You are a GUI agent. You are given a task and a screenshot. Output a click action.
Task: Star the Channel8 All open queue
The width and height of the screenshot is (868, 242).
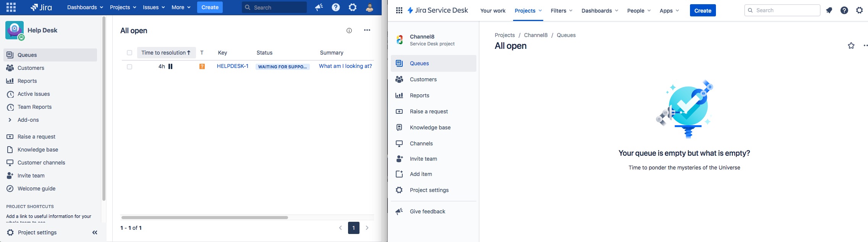click(851, 46)
